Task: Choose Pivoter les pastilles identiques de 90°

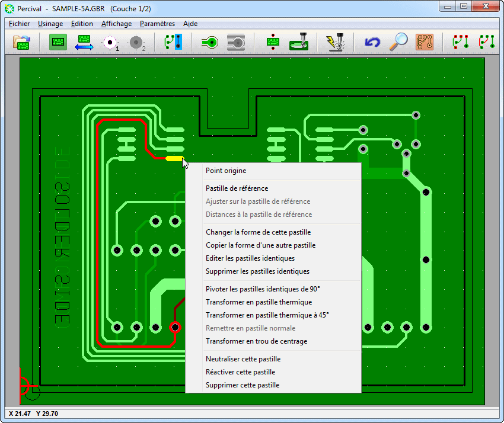Action: (x=273, y=289)
